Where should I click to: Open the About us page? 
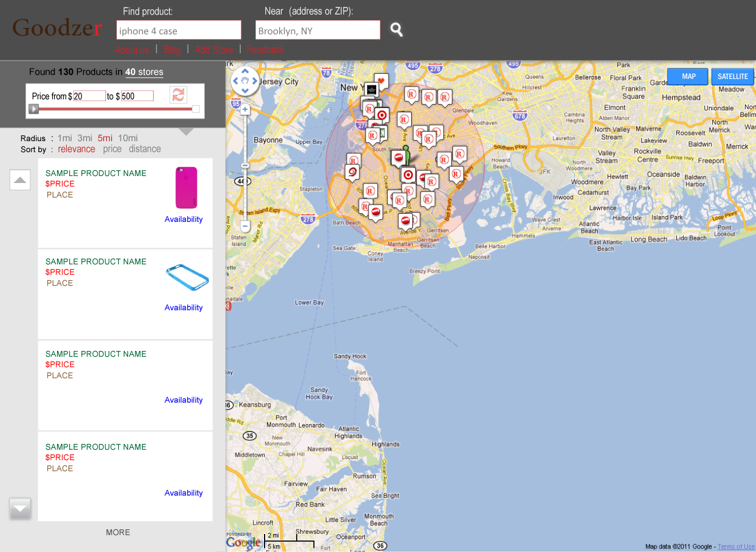click(x=132, y=50)
